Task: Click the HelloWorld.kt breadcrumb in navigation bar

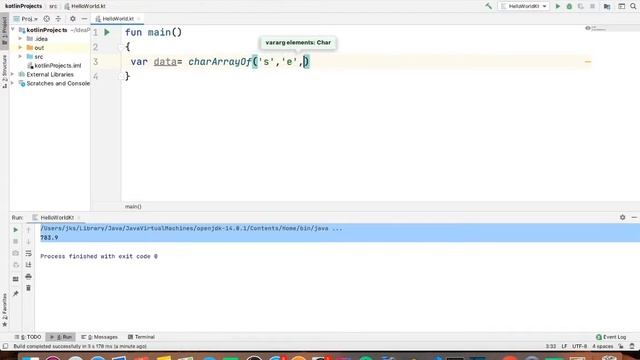Action: pos(85,6)
